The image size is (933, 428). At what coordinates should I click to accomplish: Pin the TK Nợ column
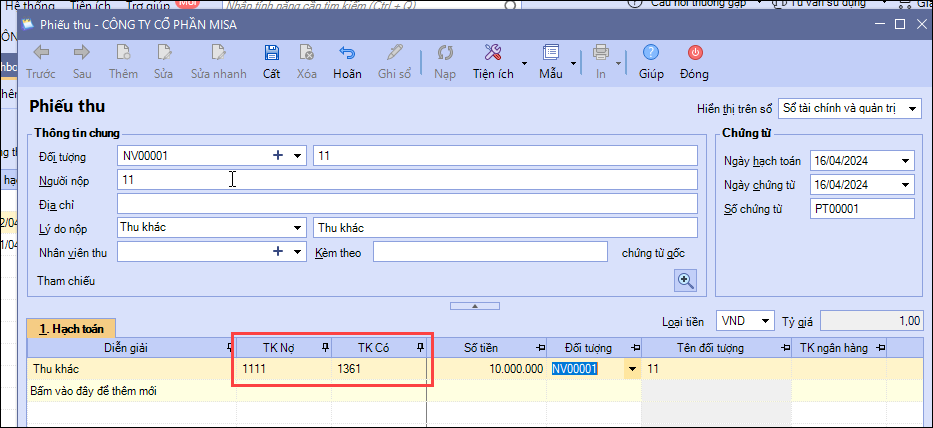[324, 347]
